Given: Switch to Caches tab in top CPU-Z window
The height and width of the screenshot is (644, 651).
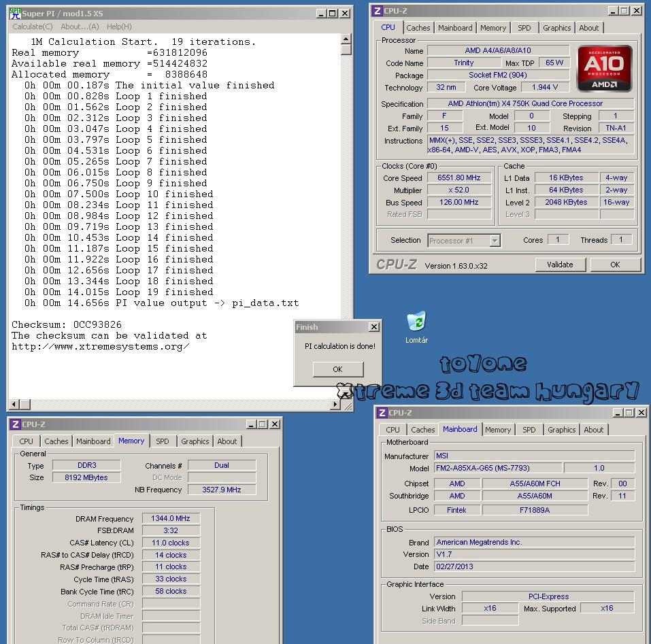Looking at the screenshot, I should [x=418, y=28].
